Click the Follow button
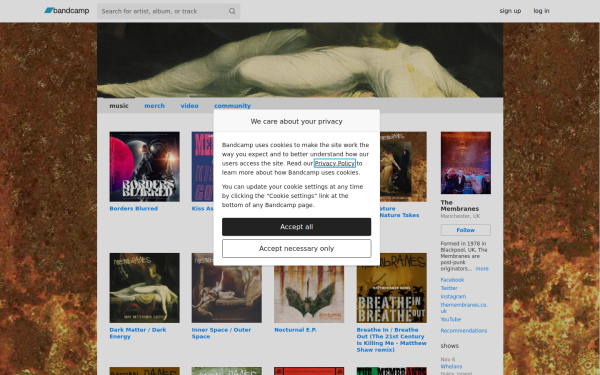600x375 pixels. pos(466,230)
